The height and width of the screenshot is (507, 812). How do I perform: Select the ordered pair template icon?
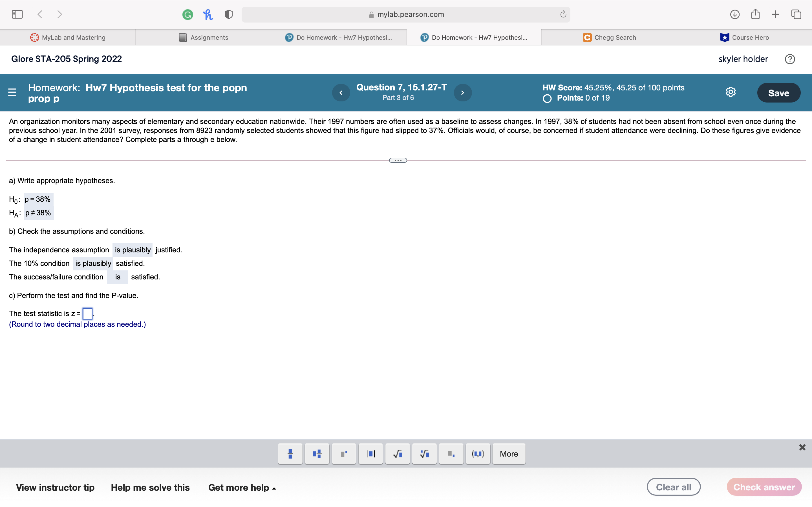tap(478, 454)
